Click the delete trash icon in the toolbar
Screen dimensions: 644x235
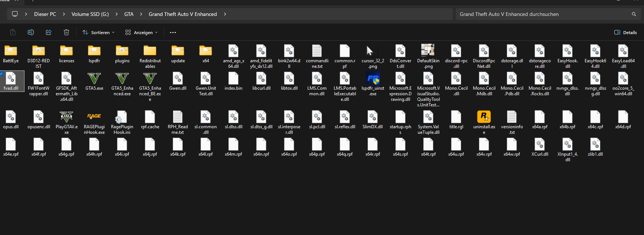66,32
